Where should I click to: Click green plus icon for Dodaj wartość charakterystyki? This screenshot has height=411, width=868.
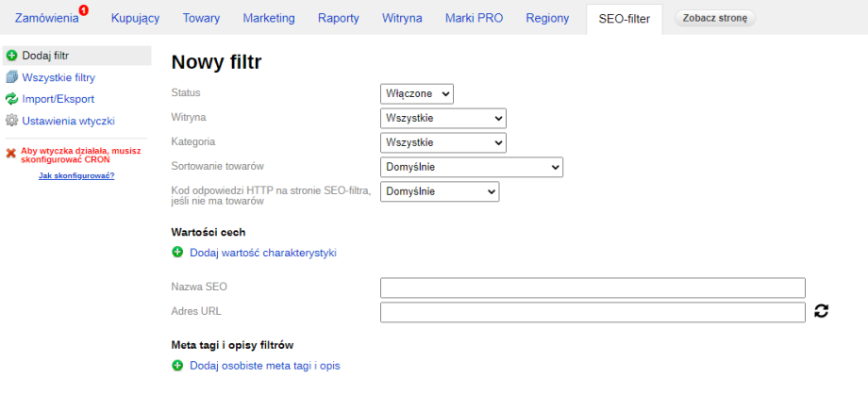(x=177, y=253)
